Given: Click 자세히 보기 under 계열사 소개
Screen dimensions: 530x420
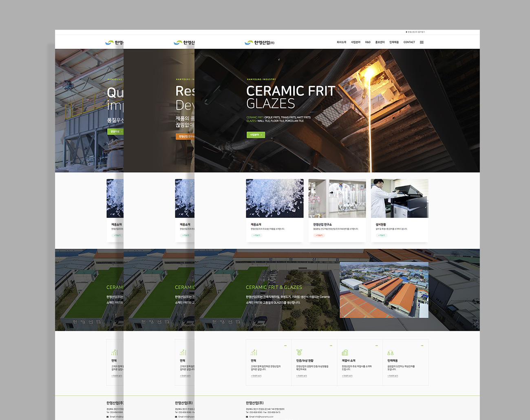Looking at the screenshot, I should 347,376.
